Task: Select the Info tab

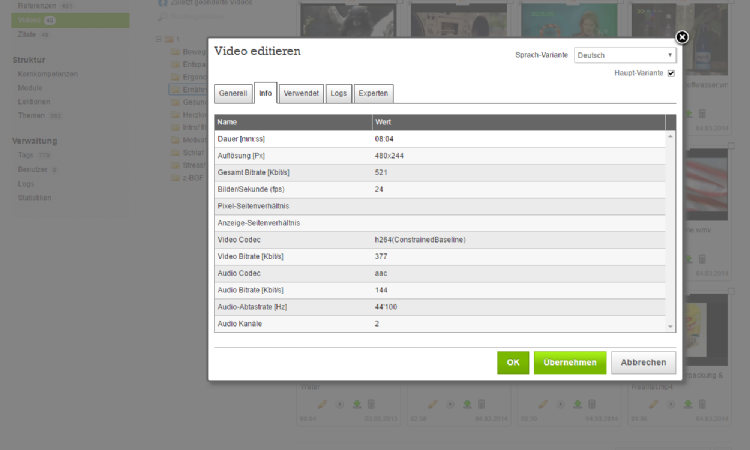Action: [265, 93]
